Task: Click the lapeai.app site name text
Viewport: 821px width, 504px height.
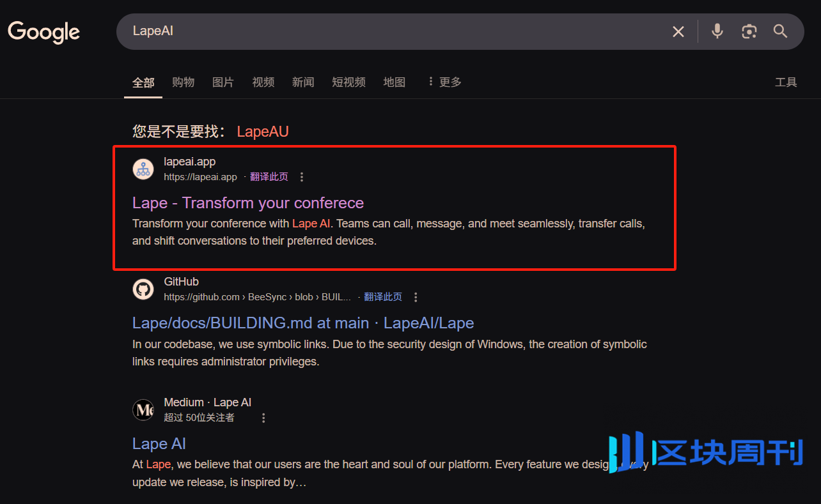Action: pyautogui.click(x=190, y=162)
